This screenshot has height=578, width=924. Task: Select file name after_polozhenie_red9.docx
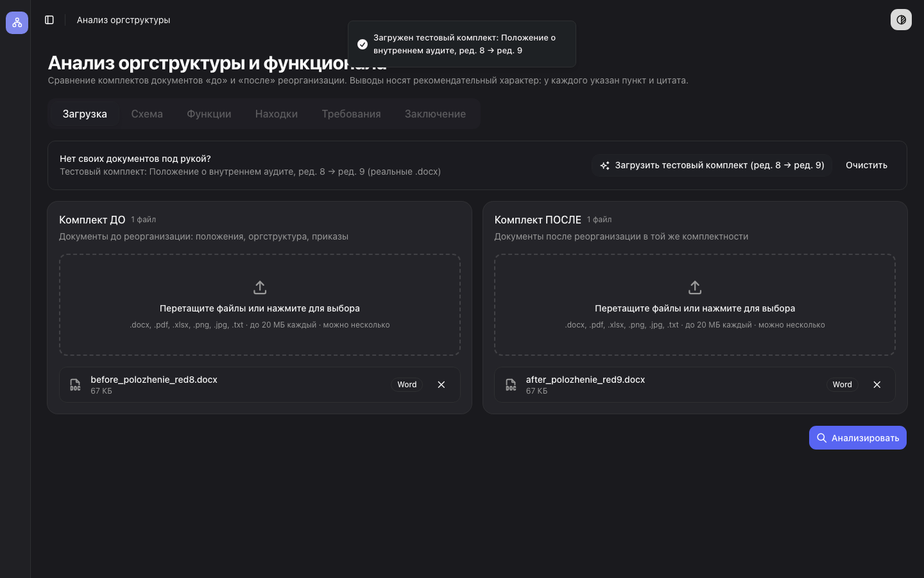585,380
